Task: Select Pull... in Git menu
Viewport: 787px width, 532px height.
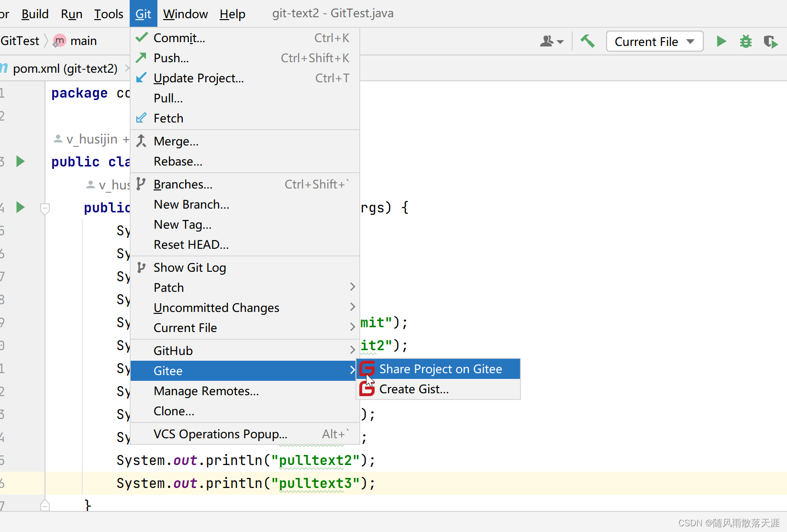Action: pos(244,98)
